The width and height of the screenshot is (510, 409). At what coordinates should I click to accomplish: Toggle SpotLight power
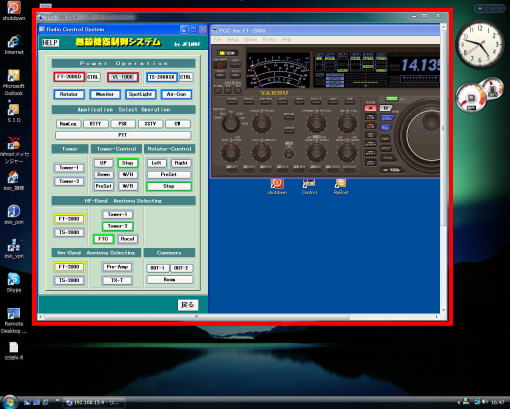[140, 94]
